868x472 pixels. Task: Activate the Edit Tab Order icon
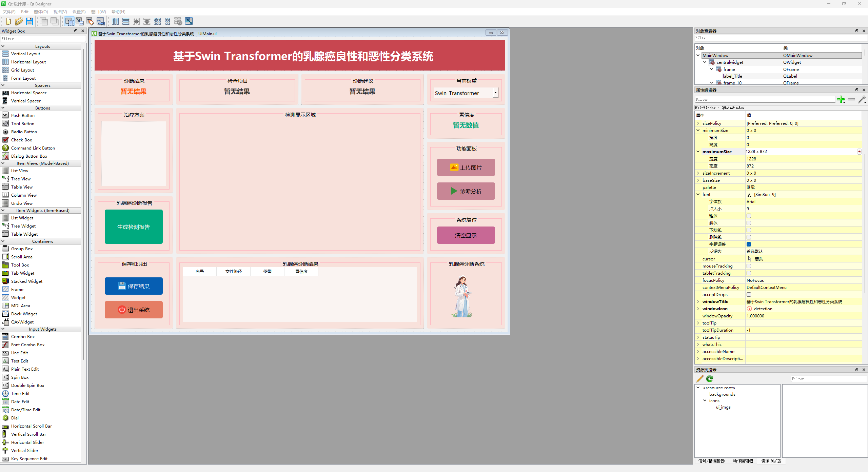pyautogui.click(x=101, y=21)
